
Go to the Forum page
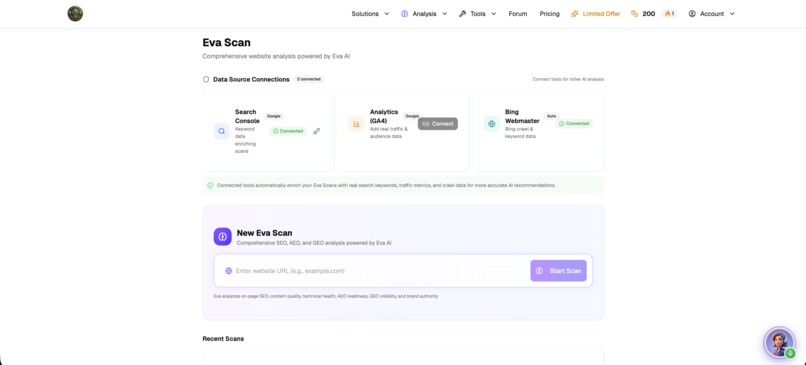tap(518, 14)
